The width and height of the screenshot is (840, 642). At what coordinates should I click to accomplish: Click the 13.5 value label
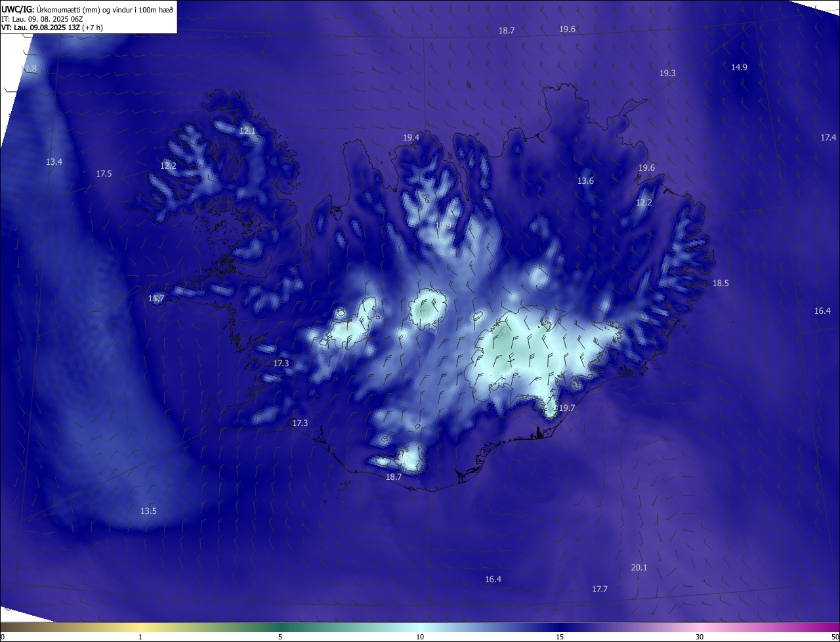click(x=148, y=511)
